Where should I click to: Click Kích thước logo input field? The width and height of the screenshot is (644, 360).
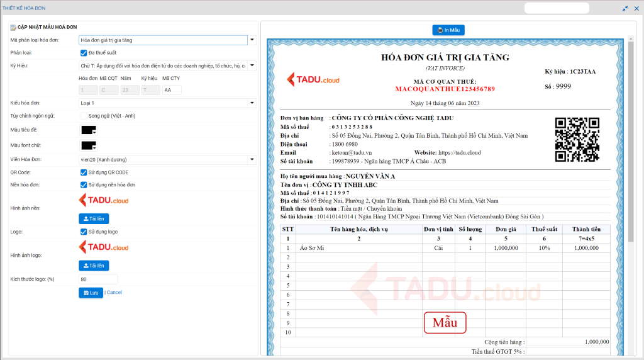[98, 279]
